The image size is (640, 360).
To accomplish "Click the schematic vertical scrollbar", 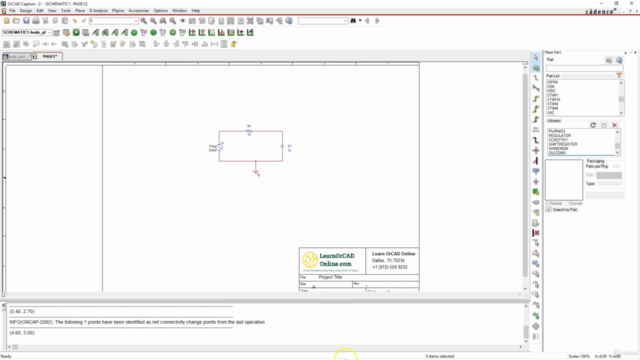I will (525, 177).
